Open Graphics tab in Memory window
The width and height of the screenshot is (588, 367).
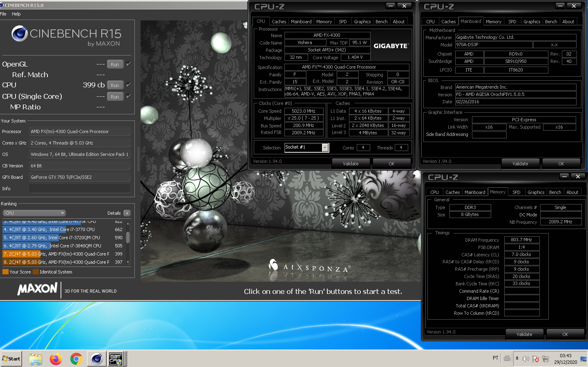click(536, 192)
